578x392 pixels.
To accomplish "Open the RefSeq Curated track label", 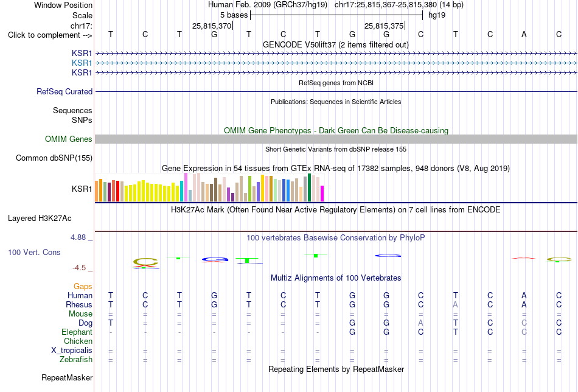I will pyautogui.click(x=64, y=91).
